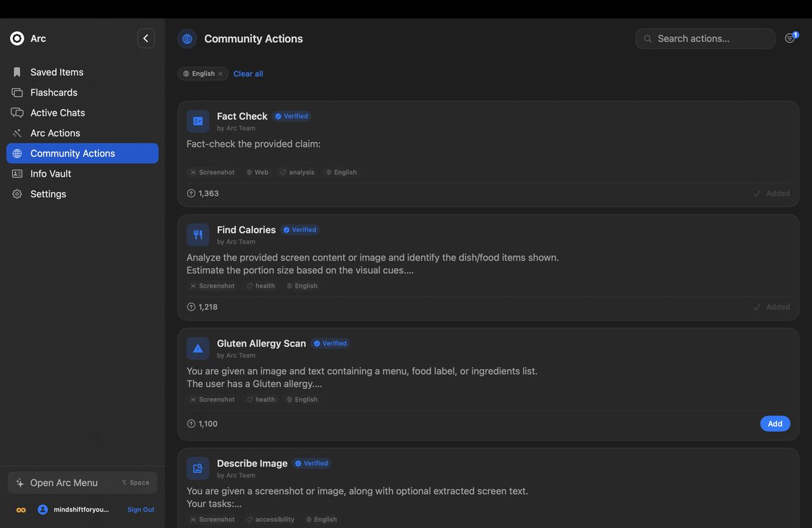Open the Gluten Allergy Scan title
812x528 pixels.
[261, 344]
